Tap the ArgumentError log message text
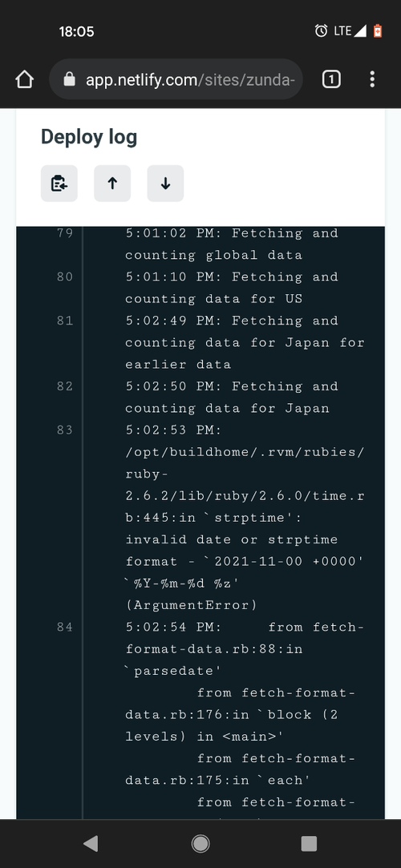Image resolution: width=401 pixels, height=868 pixels. point(191,605)
